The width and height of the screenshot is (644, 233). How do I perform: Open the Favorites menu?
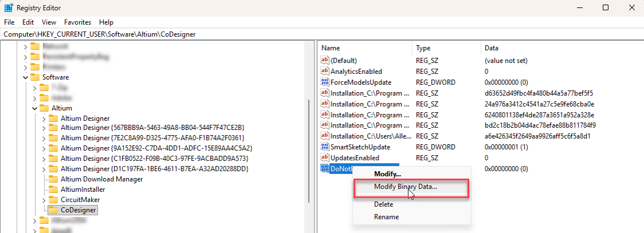pos(77,22)
